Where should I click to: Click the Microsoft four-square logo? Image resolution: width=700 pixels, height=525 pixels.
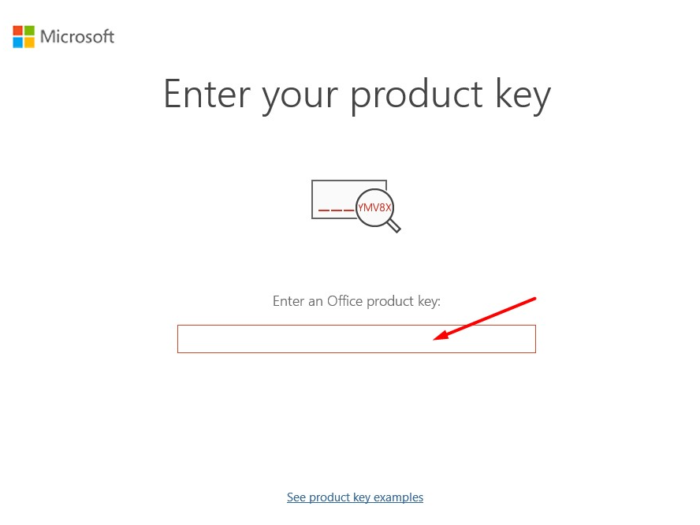coord(23,37)
